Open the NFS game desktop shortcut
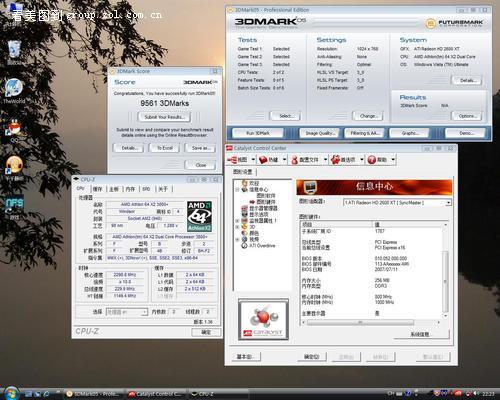The image size is (500, 400). pyautogui.click(x=14, y=208)
